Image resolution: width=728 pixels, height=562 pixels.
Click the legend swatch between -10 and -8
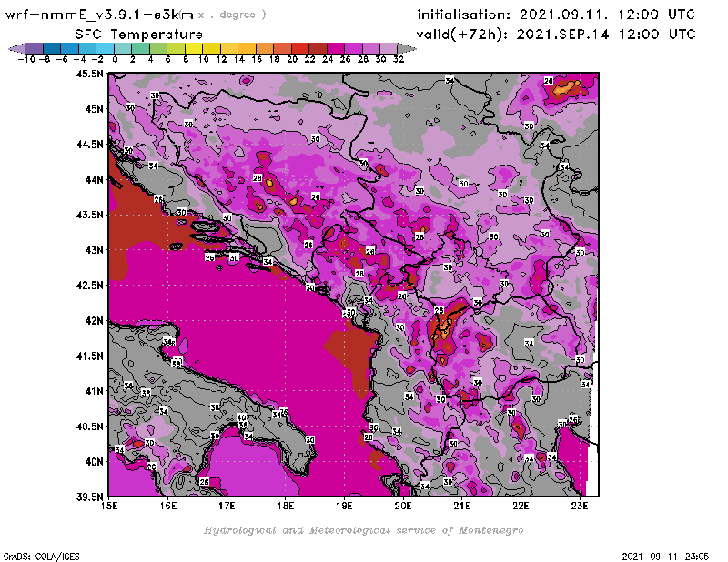click(x=35, y=48)
